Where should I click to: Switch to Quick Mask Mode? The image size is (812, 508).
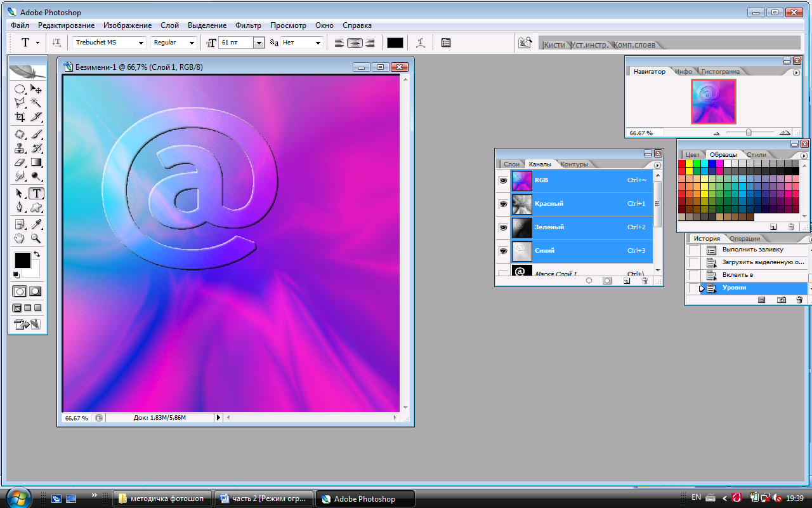(35, 291)
